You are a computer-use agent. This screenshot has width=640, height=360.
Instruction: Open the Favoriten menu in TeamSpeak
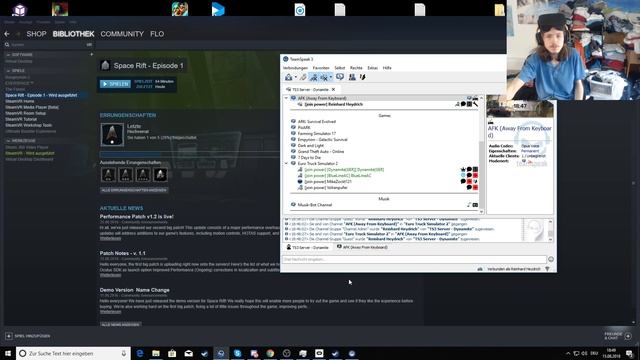(321, 68)
